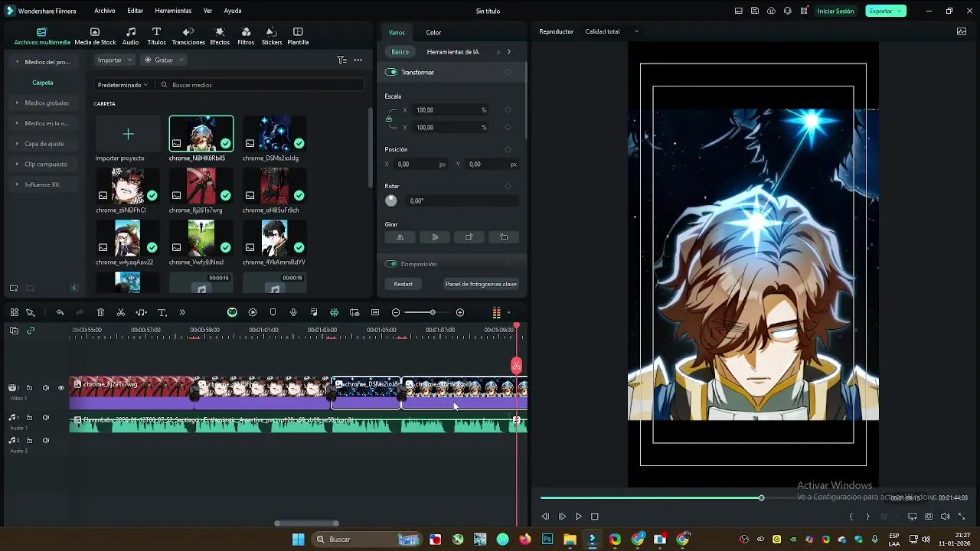This screenshot has height=551, width=980.
Task: Expand more timeline tools chevron
Action: pos(182,312)
